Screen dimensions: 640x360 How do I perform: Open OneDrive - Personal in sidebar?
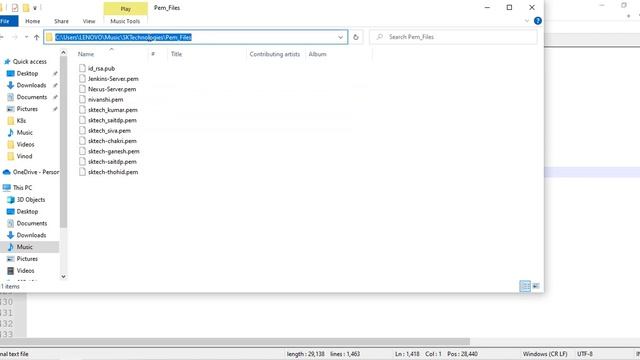coord(35,172)
